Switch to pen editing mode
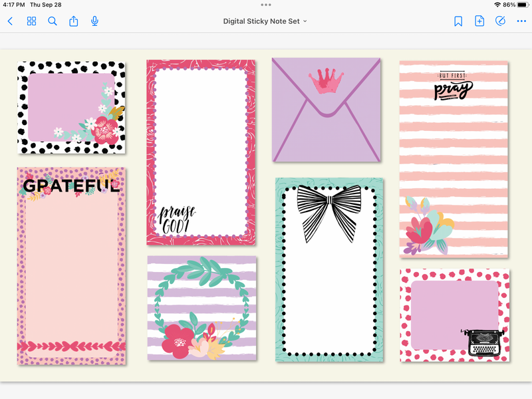The image size is (532, 399). (501, 21)
